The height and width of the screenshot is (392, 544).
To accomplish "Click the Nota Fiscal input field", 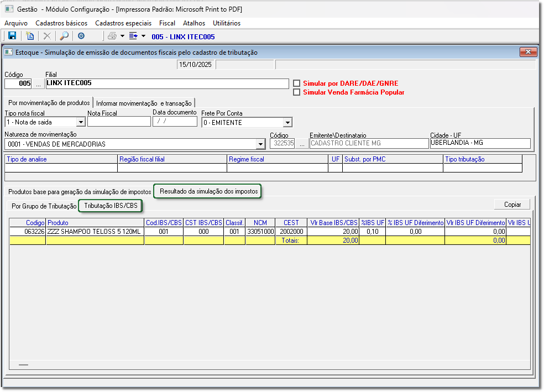I will click(x=119, y=122).
